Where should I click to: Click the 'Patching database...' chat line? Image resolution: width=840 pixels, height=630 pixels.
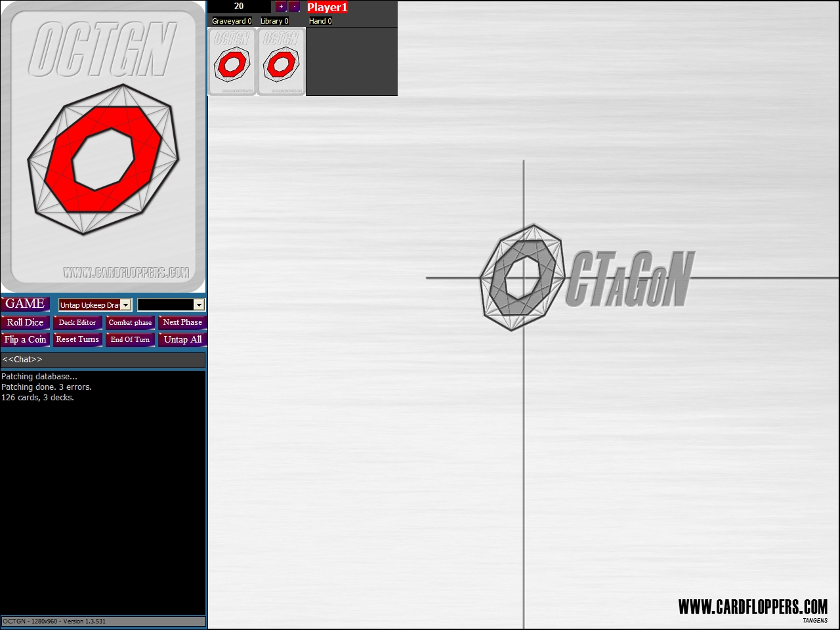[x=39, y=377]
